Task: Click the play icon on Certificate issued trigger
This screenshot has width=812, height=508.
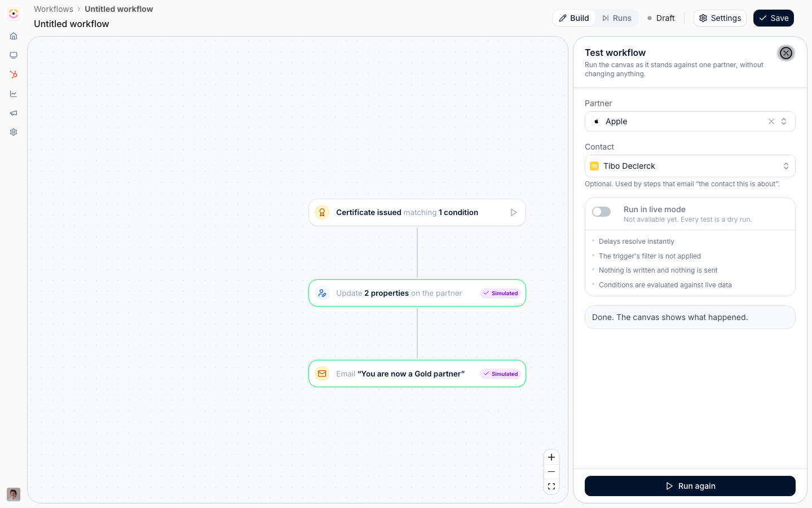Action: tap(514, 213)
